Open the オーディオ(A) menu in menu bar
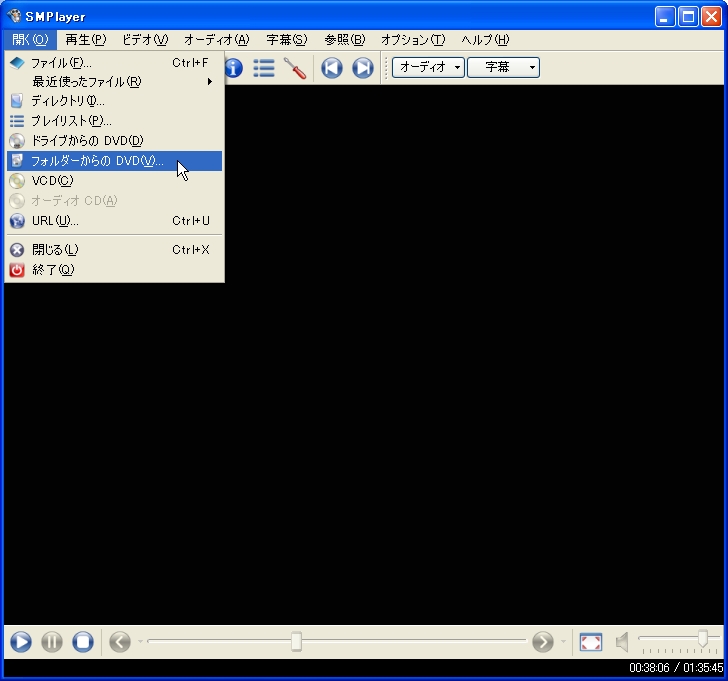This screenshot has width=728, height=681. pos(216,40)
